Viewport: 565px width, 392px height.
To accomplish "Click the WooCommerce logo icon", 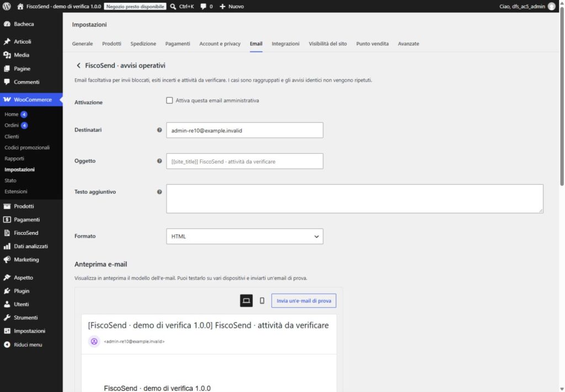I will pyautogui.click(x=7, y=99).
